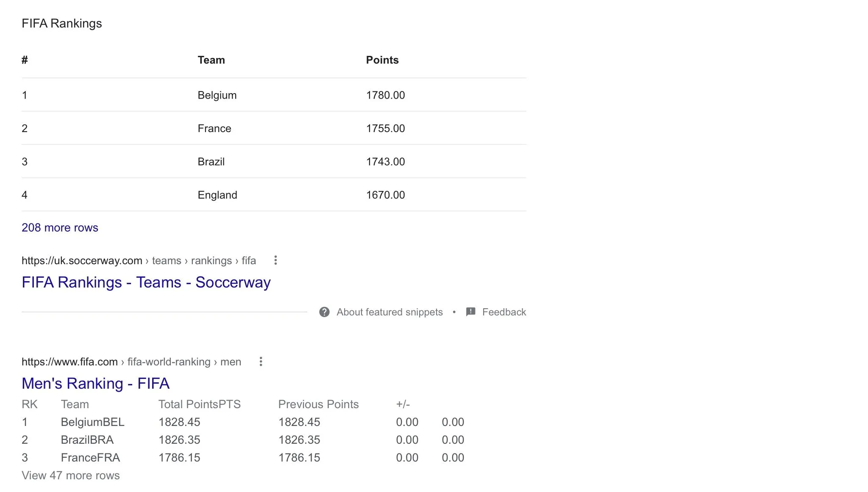Click the Feedback speech bubble icon

pos(470,312)
